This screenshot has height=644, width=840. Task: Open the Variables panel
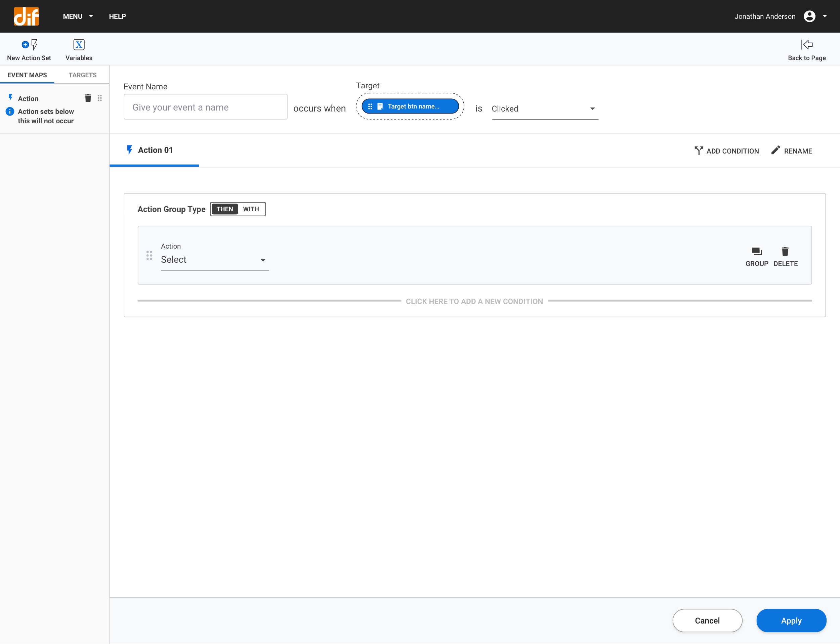[79, 50]
